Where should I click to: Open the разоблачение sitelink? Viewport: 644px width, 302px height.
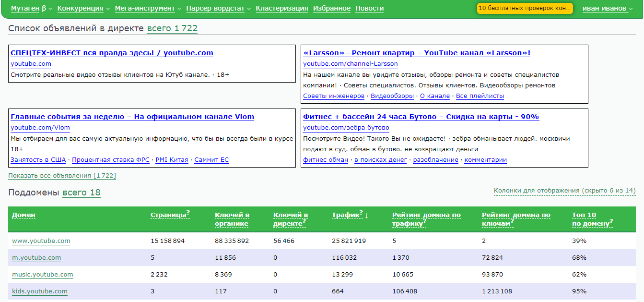[x=436, y=160]
